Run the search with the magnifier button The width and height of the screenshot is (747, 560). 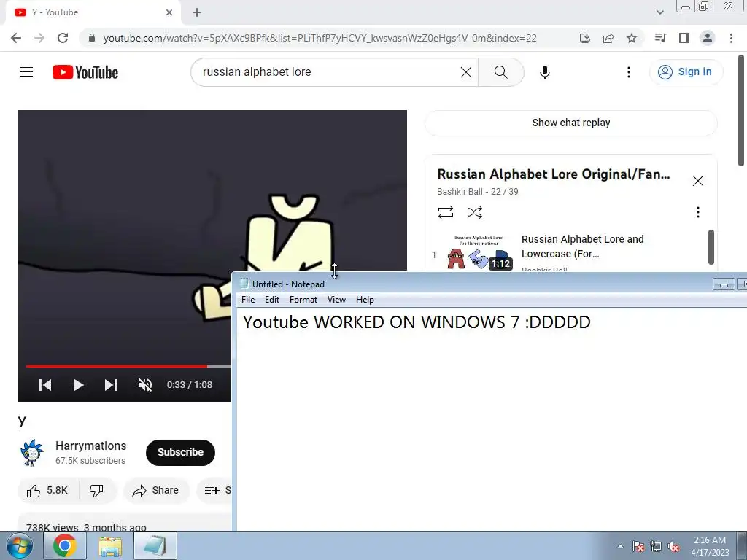(500, 72)
